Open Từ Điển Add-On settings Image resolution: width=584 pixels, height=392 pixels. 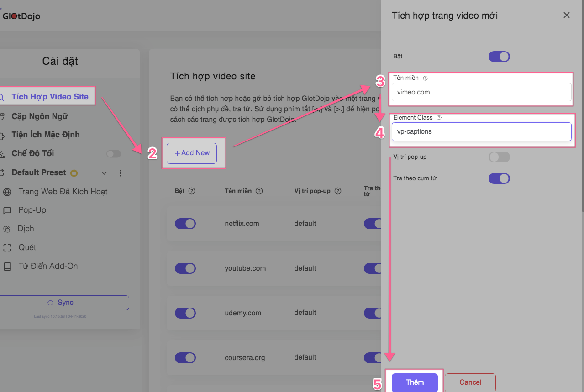48,266
